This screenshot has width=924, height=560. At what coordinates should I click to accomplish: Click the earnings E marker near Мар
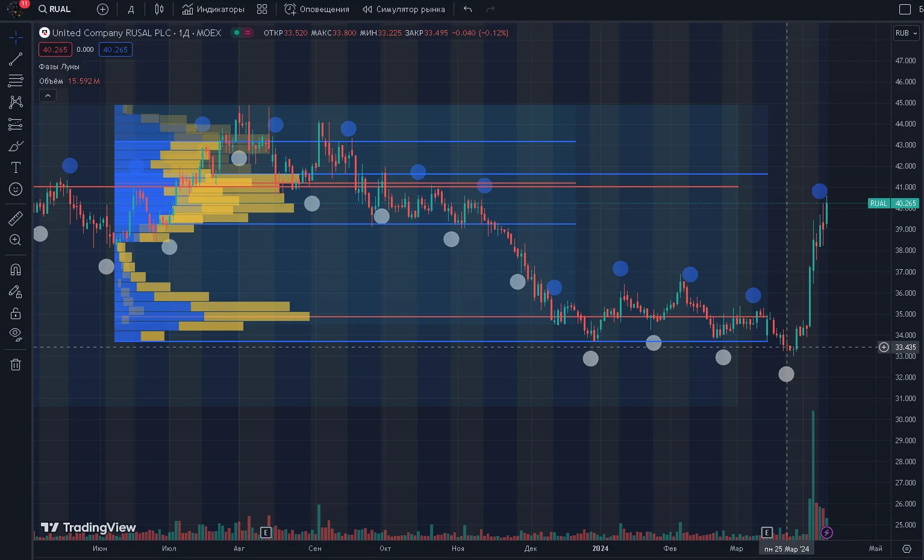(767, 532)
